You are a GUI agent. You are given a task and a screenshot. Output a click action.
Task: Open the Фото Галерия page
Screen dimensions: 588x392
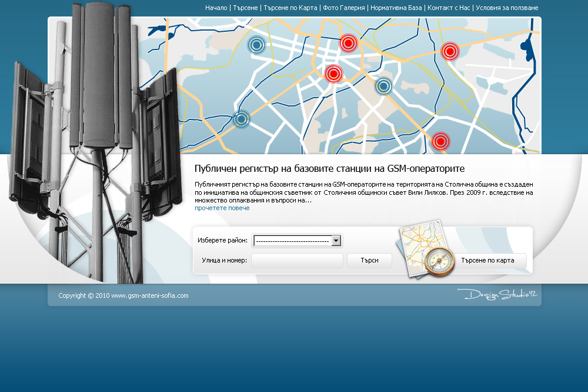pyautogui.click(x=343, y=8)
